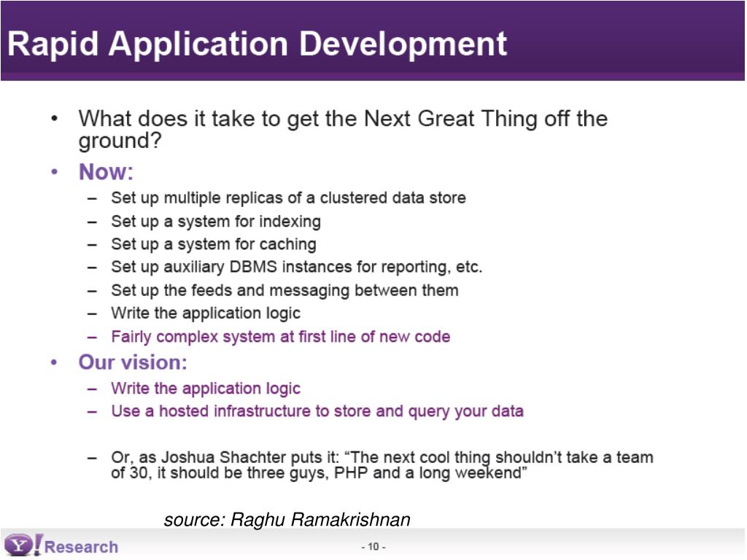Click 'Set up a system for indexing'
747x560 pixels.
pos(216,222)
